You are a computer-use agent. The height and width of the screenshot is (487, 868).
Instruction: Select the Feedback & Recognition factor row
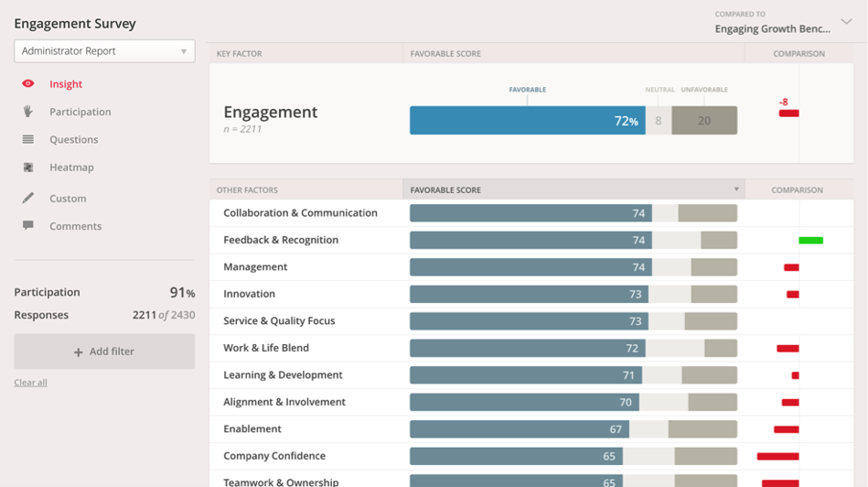click(x=281, y=240)
